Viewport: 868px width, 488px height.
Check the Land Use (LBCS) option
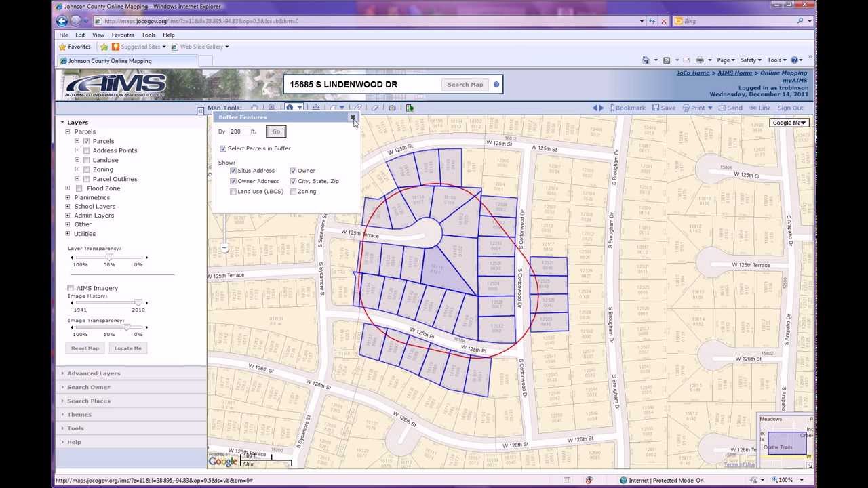click(233, 192)
